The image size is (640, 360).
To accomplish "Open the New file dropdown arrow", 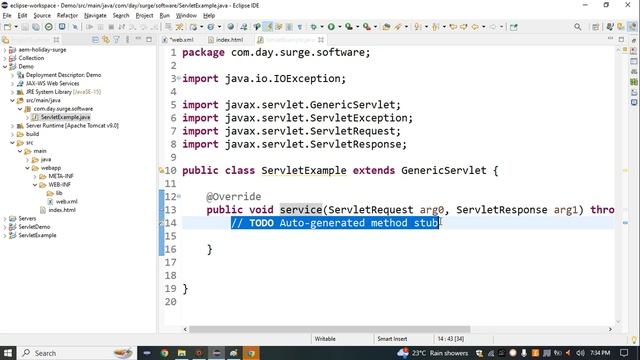I will pyautogui.click(x=16, y=27).
